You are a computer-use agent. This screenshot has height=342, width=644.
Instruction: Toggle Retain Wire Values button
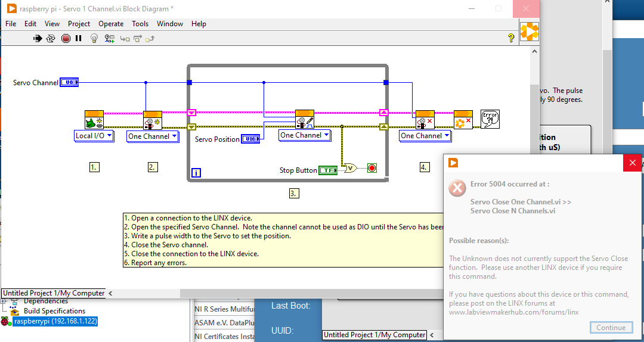(x=110, y=38)
